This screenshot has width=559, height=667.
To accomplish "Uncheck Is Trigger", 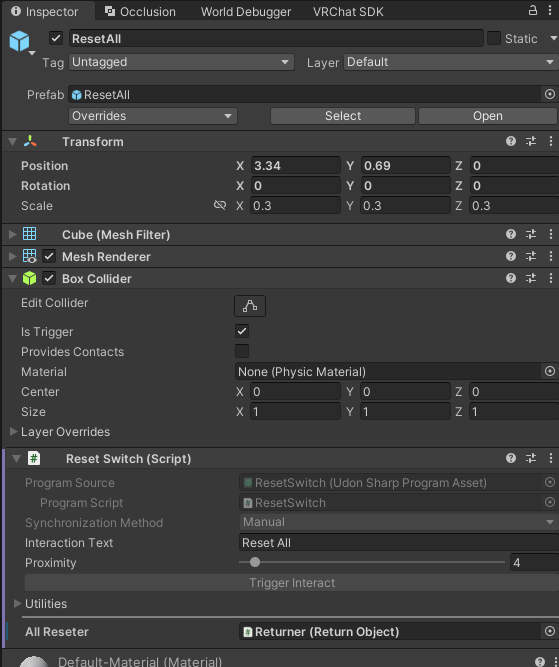I will pos(242,331).
